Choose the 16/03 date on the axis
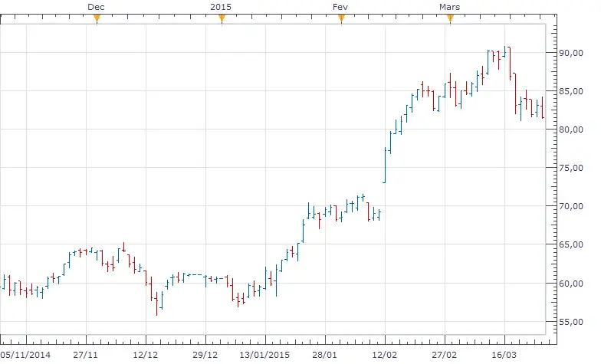The width and height of the screenshot is (601, 364). (504, 356)
